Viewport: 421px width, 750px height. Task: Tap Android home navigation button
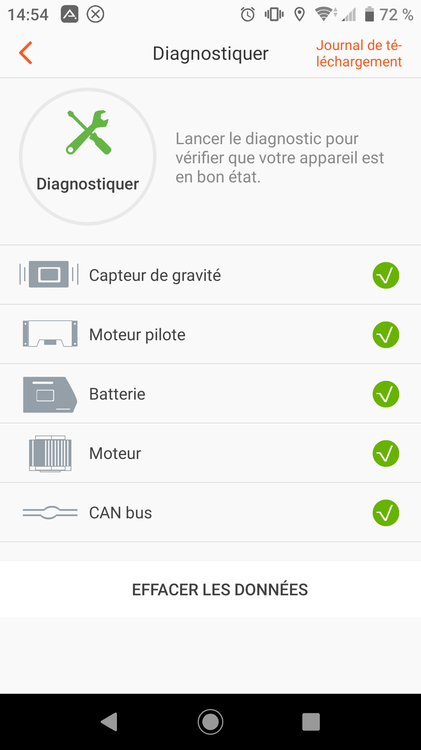210,722
